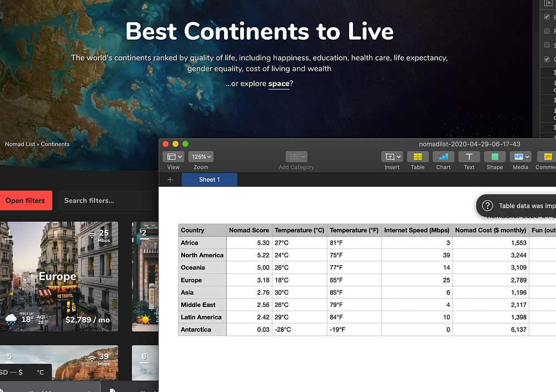The height and width of the screenshot is (392, 556).
Task: Select the Nomad Cost ($ monthly) header
Action: coord(491,230)
